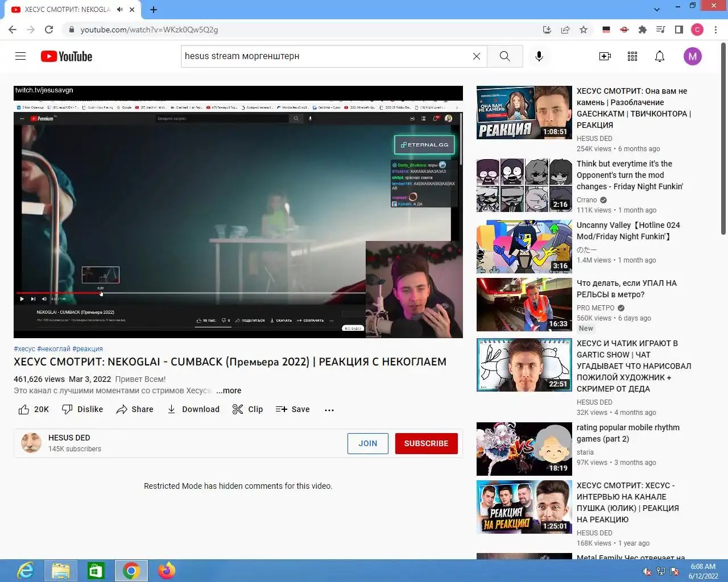The height and width of the screenshot is (582, 728).
Task: Expand description with ...more
Action: pyautogui.click(x=229, y=390)
